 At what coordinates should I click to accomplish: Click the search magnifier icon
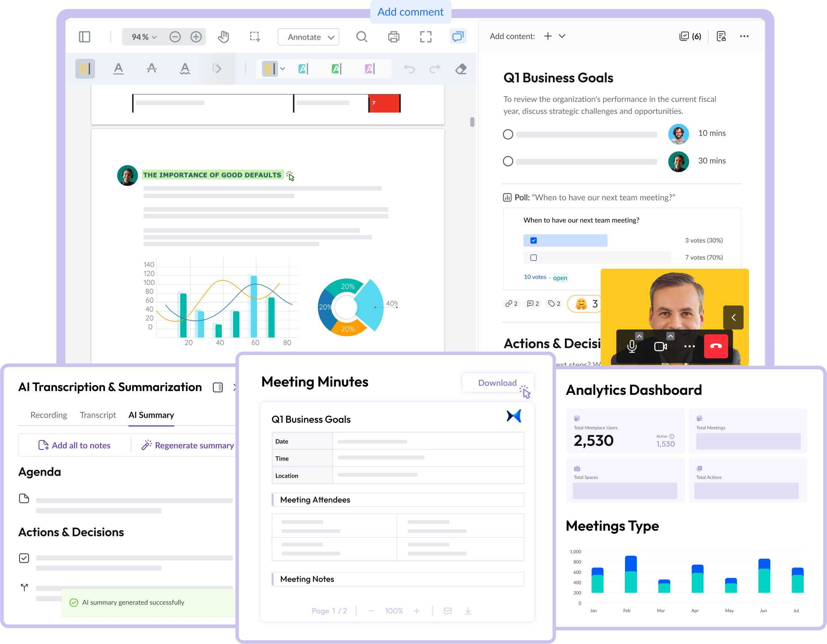[x=362, y=37]
